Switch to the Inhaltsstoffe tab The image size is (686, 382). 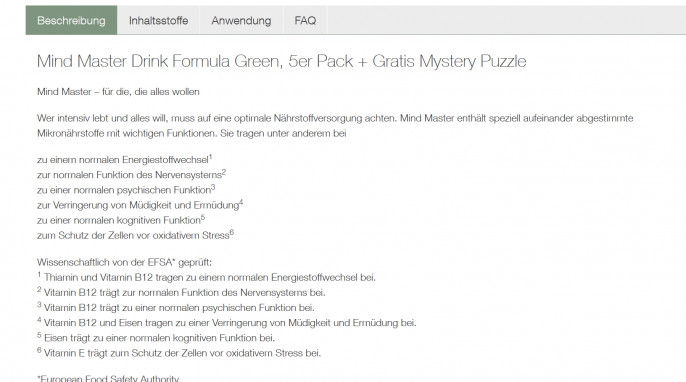158,20
